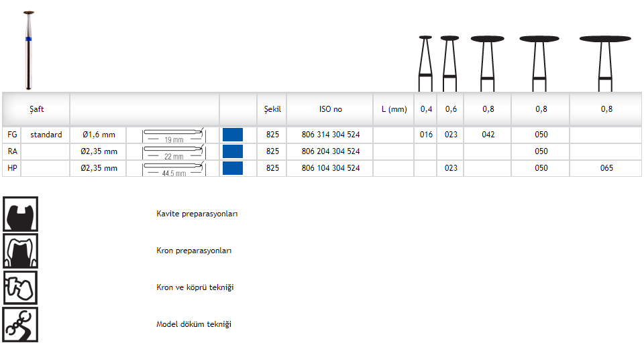Click size 065 in HP row

(606, 168)
